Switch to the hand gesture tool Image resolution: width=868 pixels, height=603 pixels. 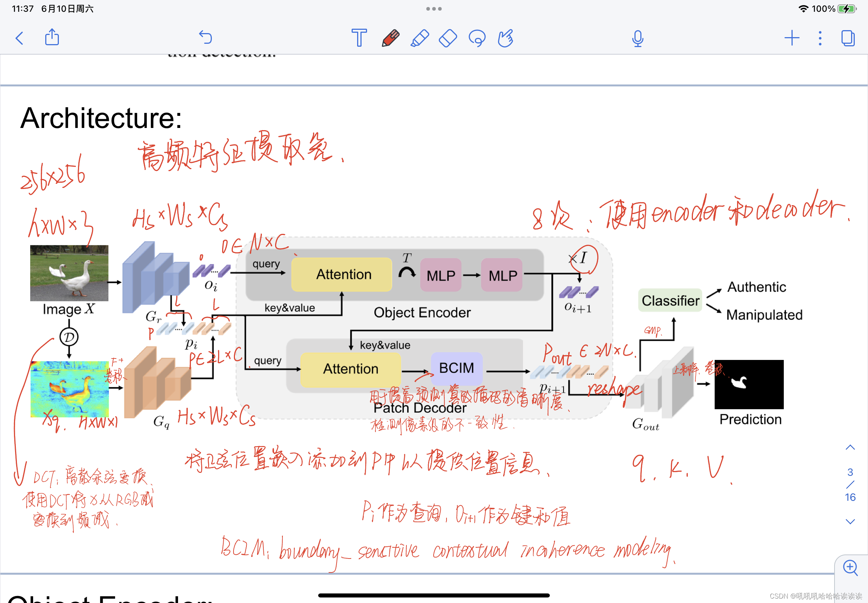506,38
